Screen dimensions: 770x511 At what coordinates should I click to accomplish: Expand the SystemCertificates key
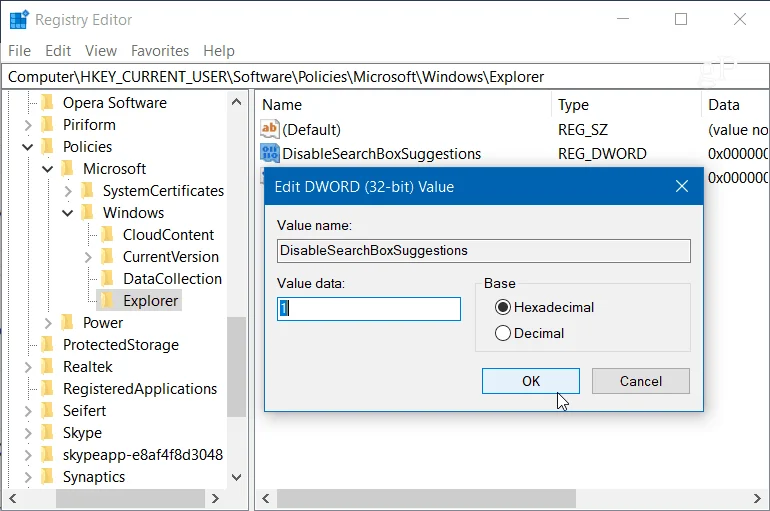pos(68,191)
